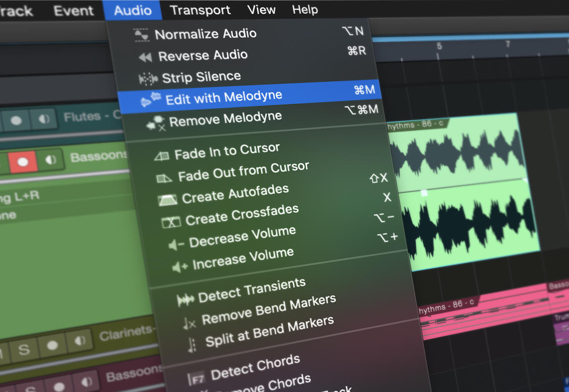Open the Help menu

[x=305, y=10]
